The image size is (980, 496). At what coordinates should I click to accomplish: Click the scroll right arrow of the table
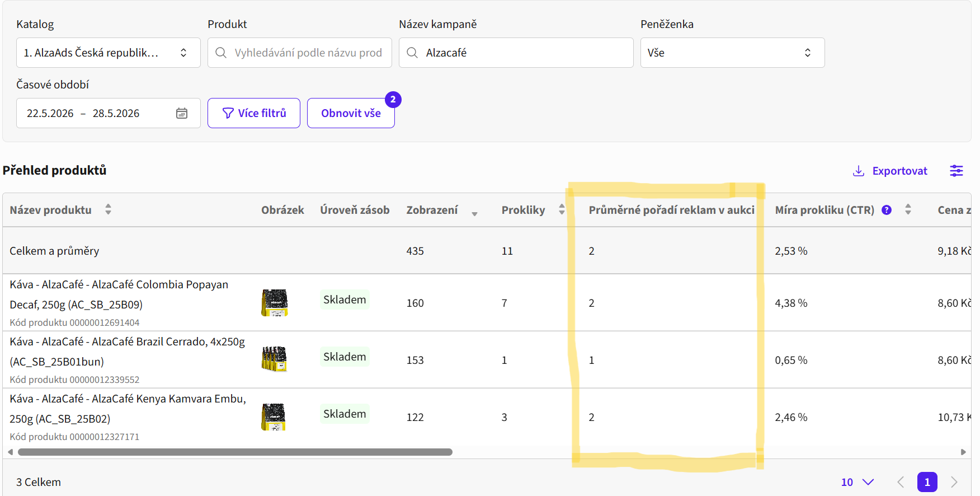pyautogui.click(x=963, y=452)
